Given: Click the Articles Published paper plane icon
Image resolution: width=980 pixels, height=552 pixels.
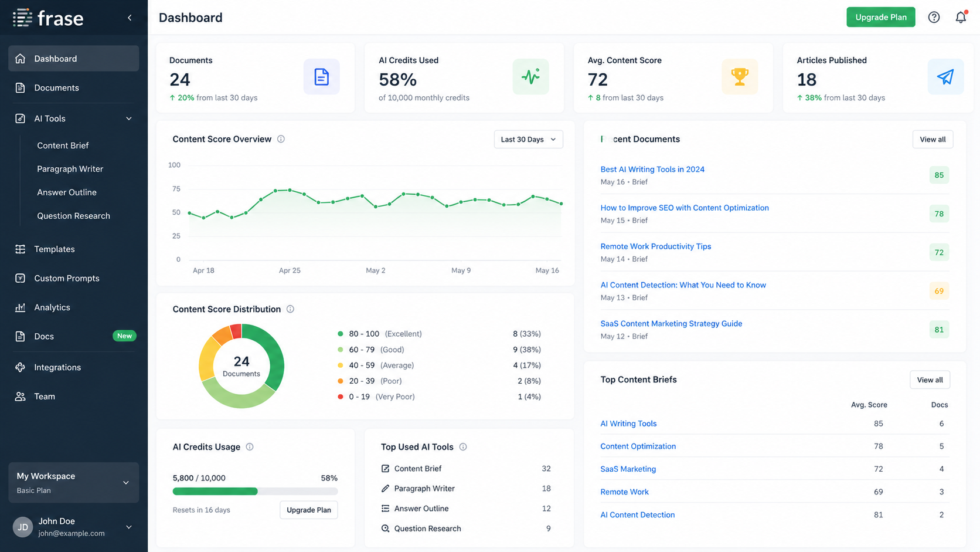Looking at the screenshot, I should pyautogui.click(x=945, y=77).
